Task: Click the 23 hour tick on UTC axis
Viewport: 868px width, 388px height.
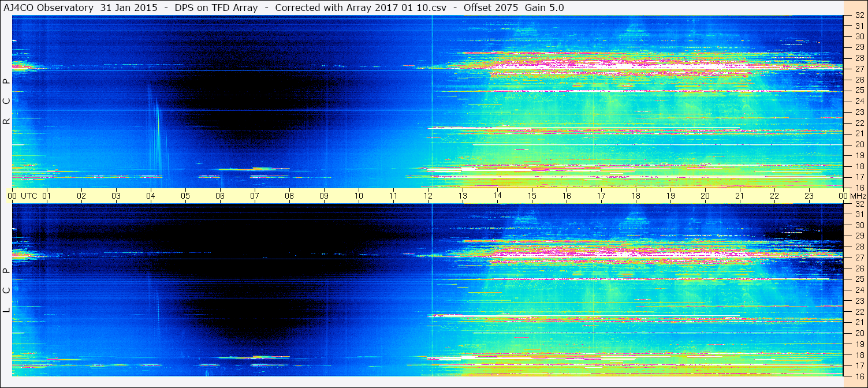Action: click(x=809, y=196)
